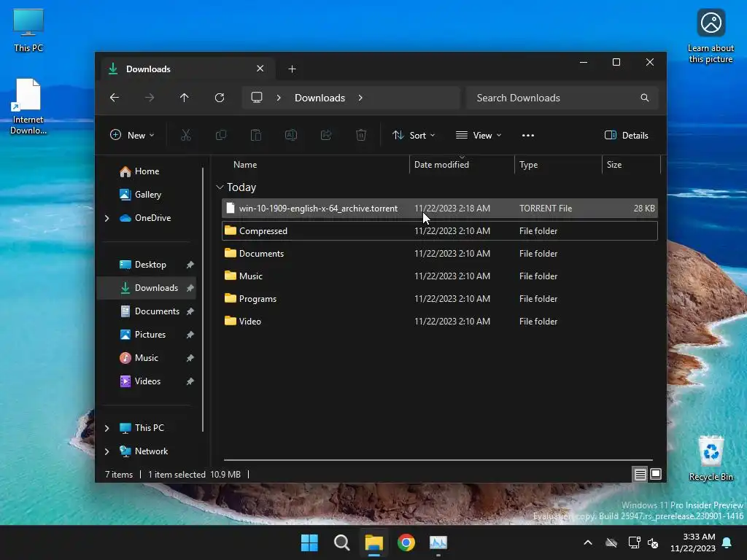747x560 pixels.
Task: Open the taskbar clock and date
Action: (x=693, y=542)
